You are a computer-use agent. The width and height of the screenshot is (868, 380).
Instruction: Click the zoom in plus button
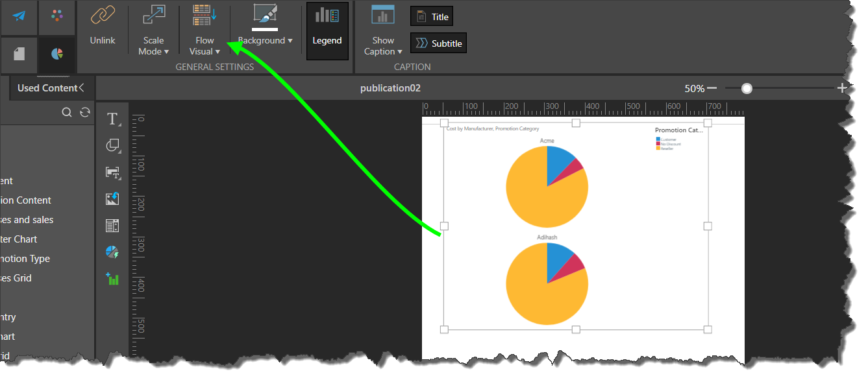(842, 88)
